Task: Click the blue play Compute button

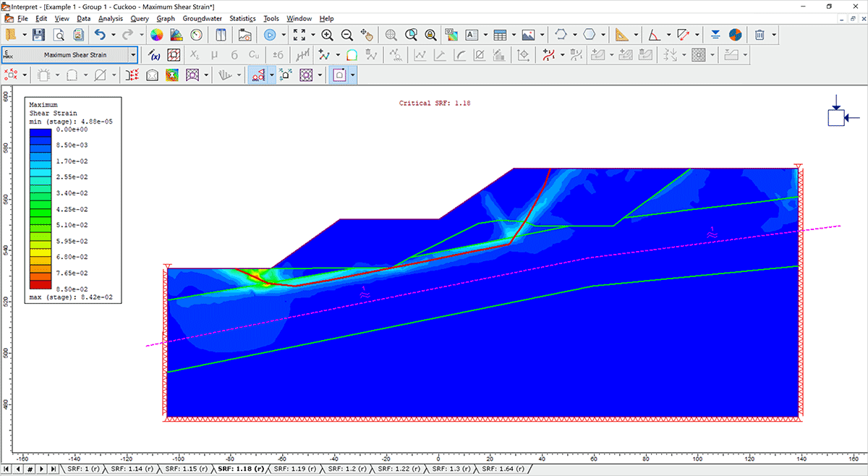Action: [x=270, y=35]
